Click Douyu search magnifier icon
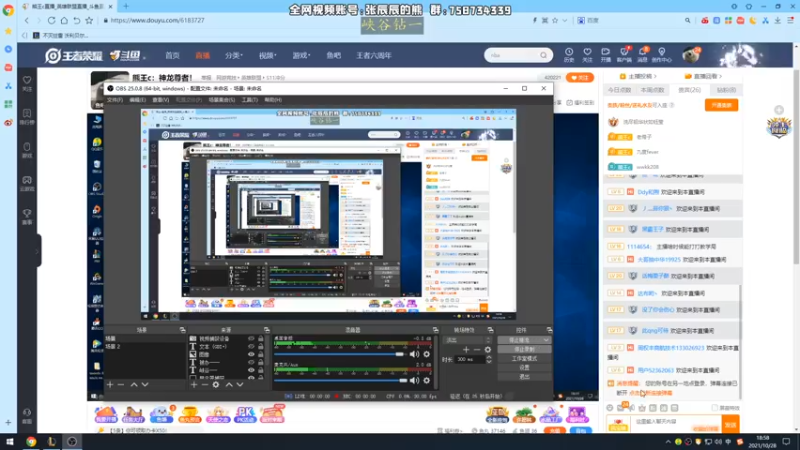 [x=543, y=55]
